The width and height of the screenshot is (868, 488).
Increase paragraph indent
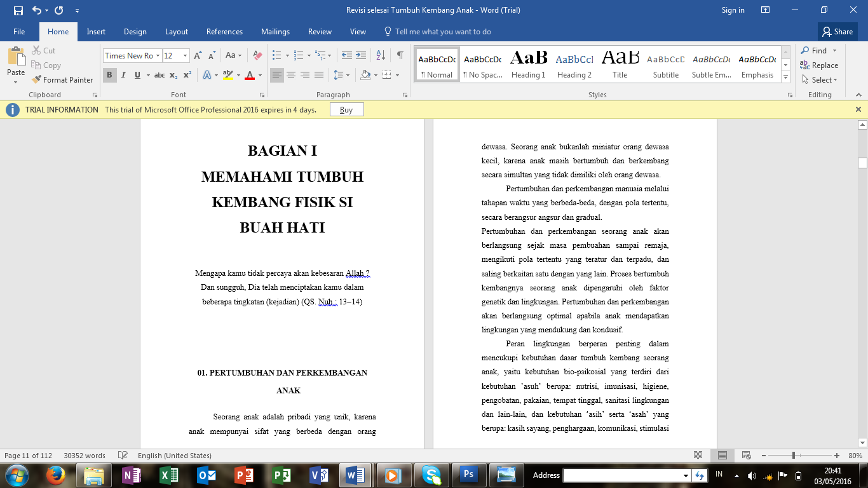(x=361, y=56)
